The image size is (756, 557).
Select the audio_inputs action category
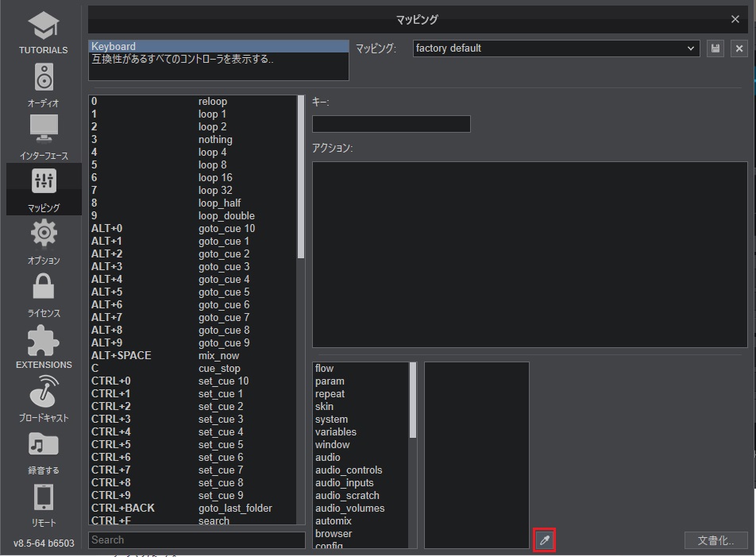coord(361,483)
